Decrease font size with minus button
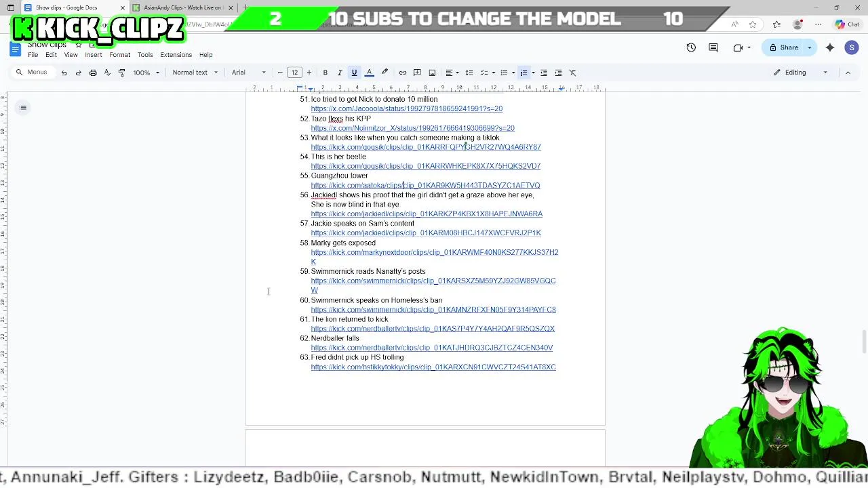The width and height of the screenshot is (868, 488). [x=280, y=73]
